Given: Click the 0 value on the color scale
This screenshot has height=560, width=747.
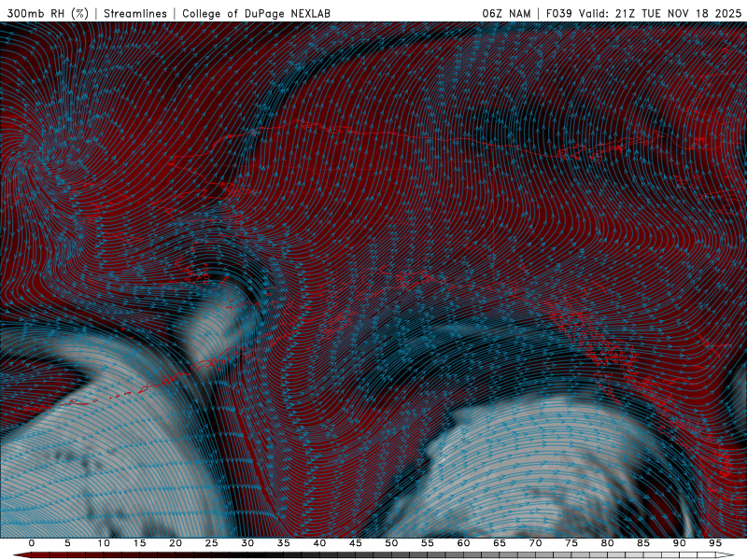Looking at the screenshot, I should tap(32, 543).
